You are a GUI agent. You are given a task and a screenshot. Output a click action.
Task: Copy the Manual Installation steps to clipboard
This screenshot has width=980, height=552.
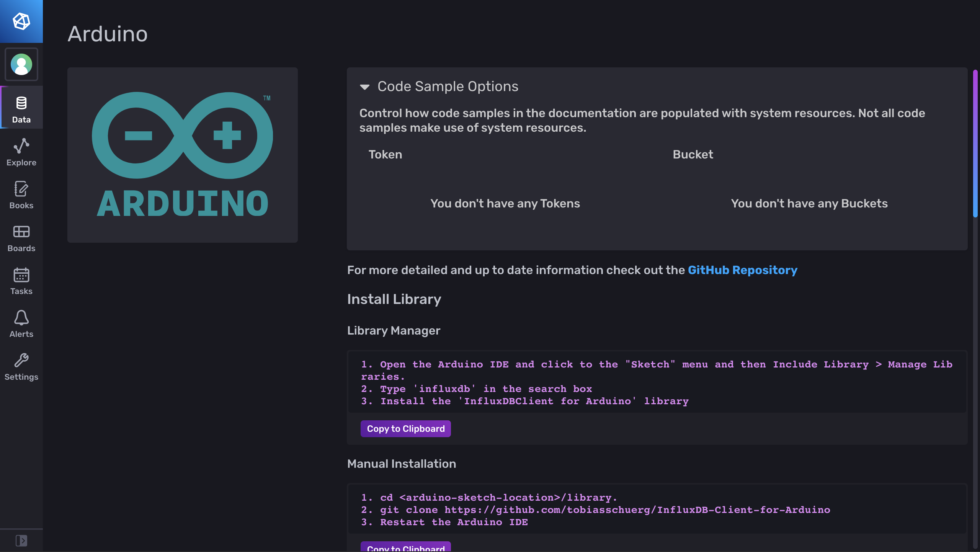pos(405,548)
